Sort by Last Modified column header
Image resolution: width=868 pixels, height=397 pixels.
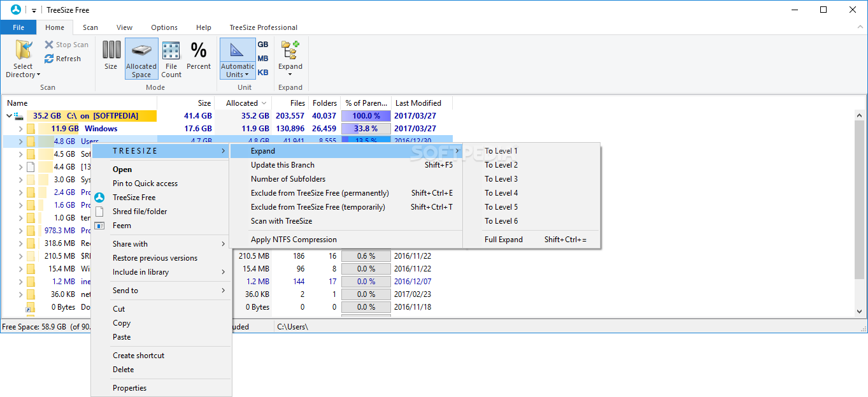(x=422, y=103)
